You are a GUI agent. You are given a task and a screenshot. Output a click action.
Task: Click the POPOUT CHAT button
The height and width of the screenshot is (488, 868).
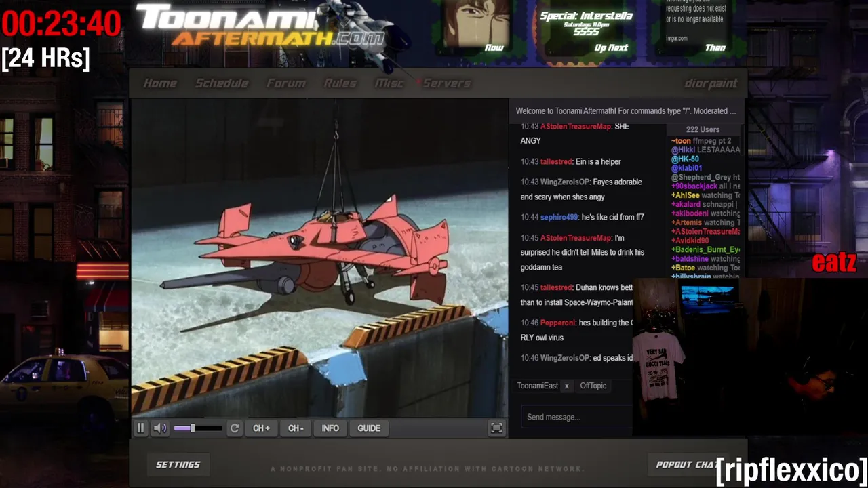pos(687,464)
